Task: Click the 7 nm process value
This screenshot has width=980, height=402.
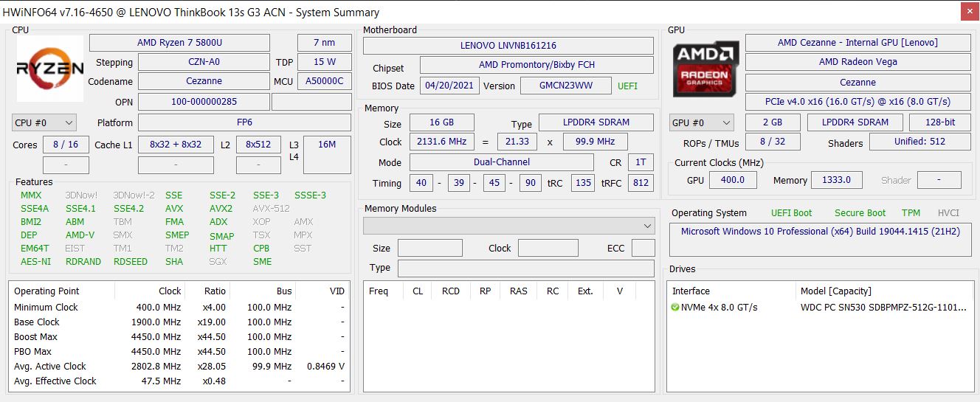Action: point(324,42)
